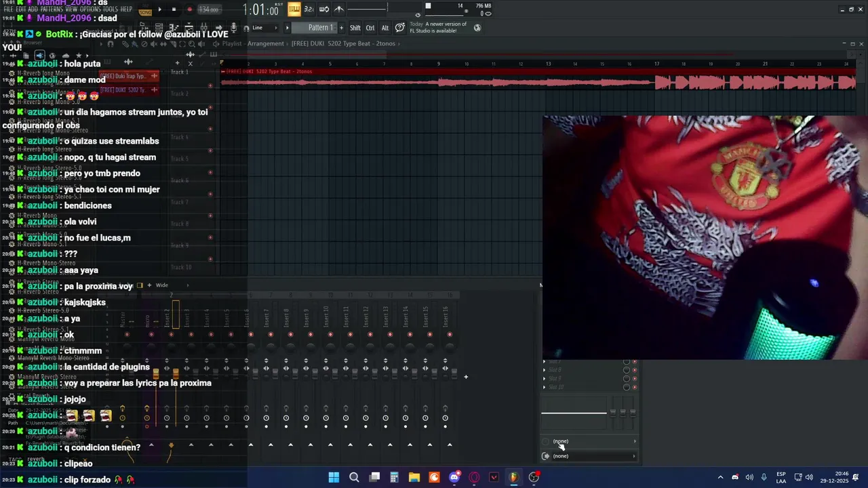
Task: Add a new pattern with plus button
Action: pos(341,28)
